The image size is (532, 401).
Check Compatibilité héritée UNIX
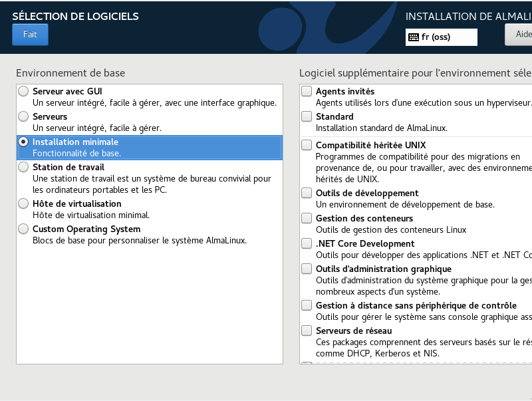307,145
